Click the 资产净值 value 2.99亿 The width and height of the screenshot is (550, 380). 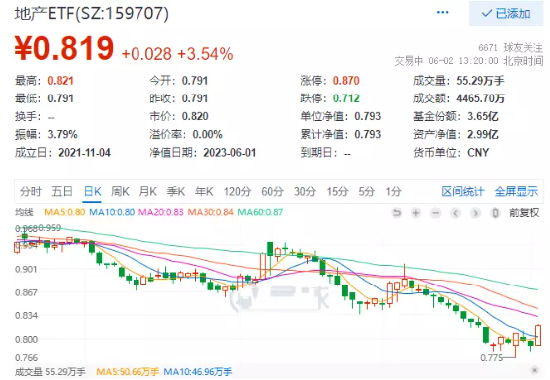coord(483,134)
